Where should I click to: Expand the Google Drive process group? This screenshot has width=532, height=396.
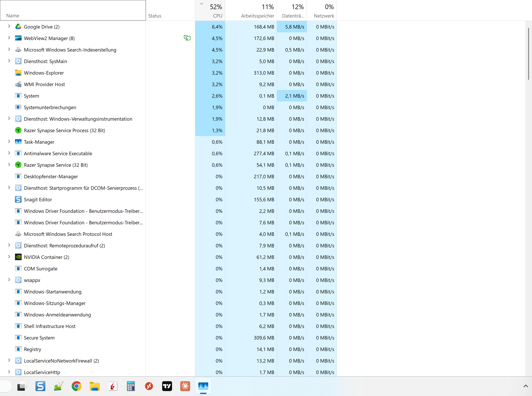tap(9, 26)
